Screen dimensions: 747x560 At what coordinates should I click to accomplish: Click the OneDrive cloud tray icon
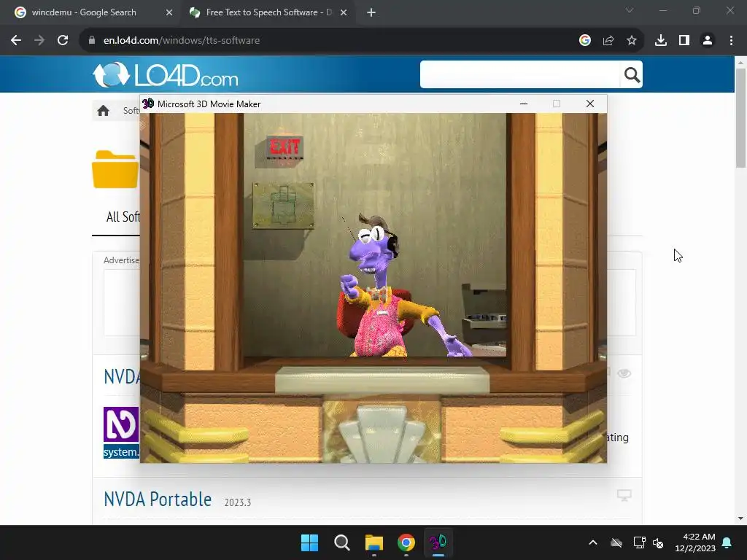click(616, 542)
